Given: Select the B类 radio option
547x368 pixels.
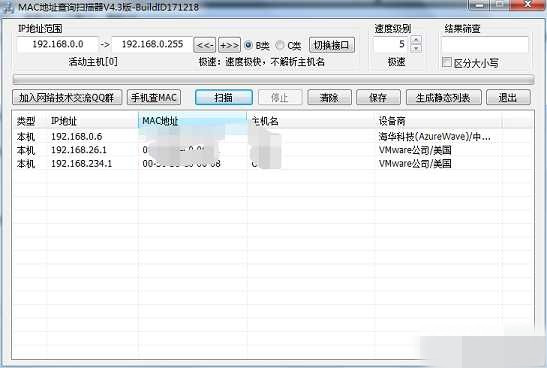Looking at the screenshot, I should tap(248, 45).
